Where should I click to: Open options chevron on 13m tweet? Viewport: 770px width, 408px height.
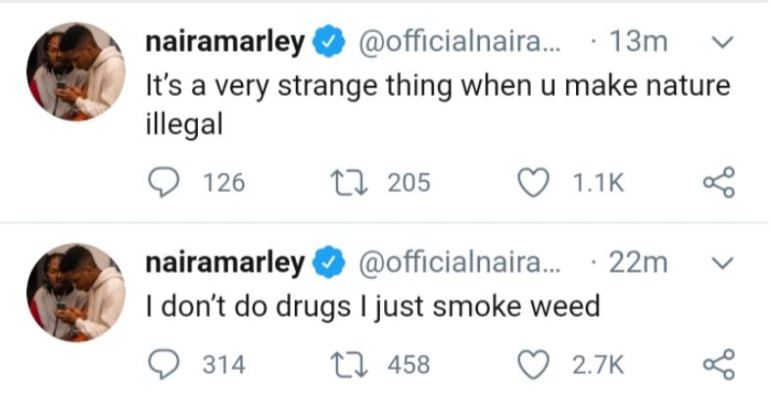pyautogui.click(x=722, y=43)
